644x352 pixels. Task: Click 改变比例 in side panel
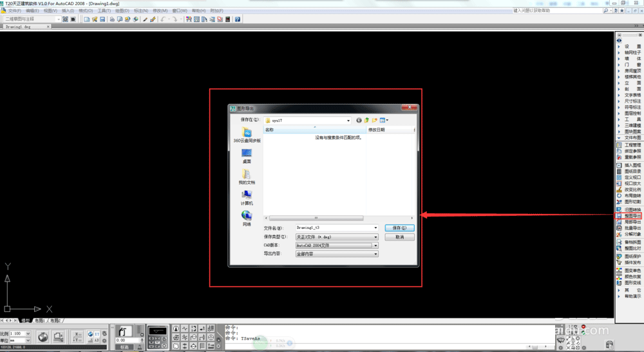tap(630, 190)
